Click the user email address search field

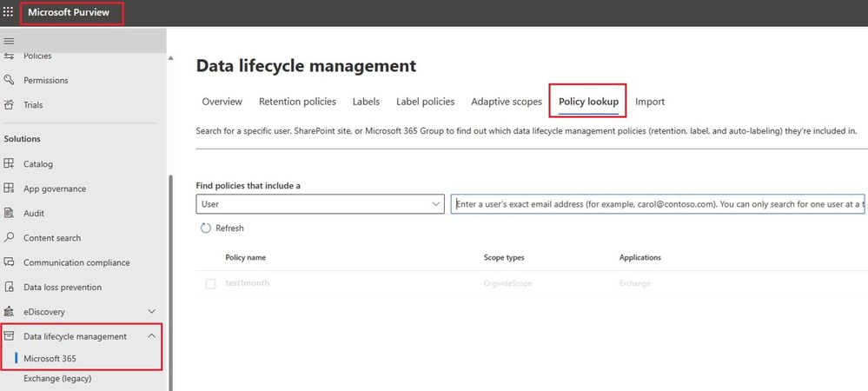point(657,204)
